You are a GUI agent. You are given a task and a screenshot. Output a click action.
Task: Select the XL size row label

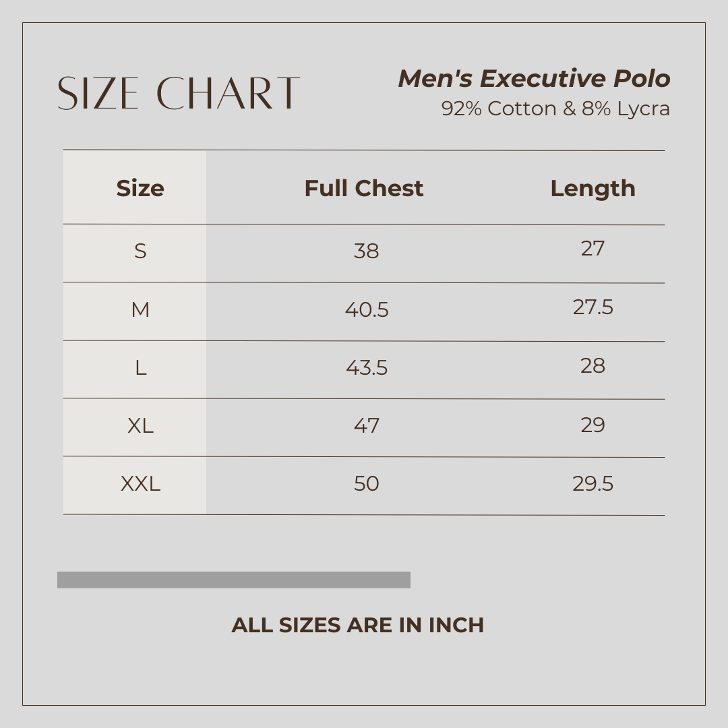[140, 426]
